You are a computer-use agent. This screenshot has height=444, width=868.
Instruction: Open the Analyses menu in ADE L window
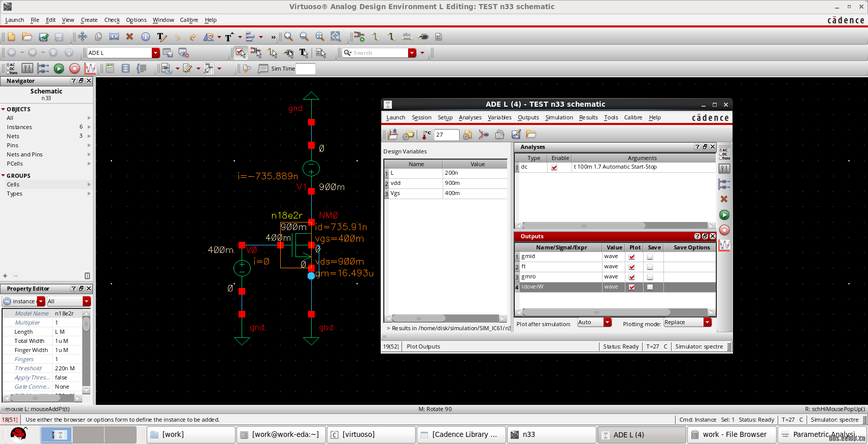[470, 117]
